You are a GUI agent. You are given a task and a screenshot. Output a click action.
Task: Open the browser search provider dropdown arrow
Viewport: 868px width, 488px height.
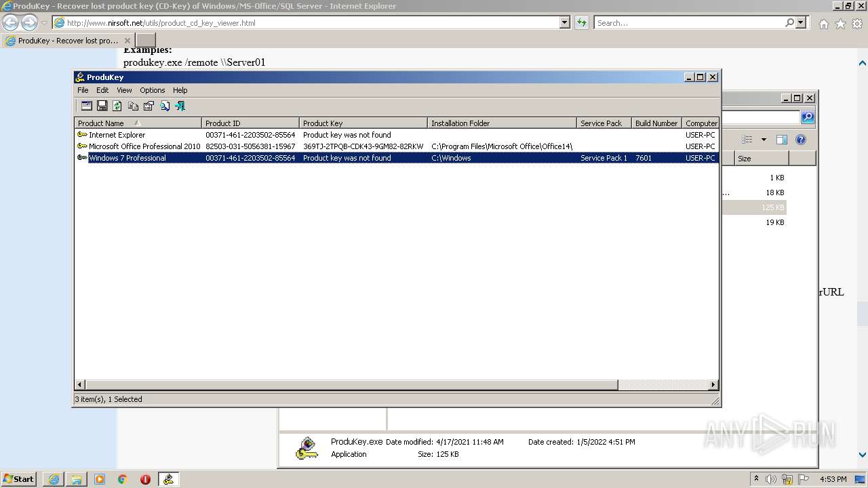(x=801, y=22)
